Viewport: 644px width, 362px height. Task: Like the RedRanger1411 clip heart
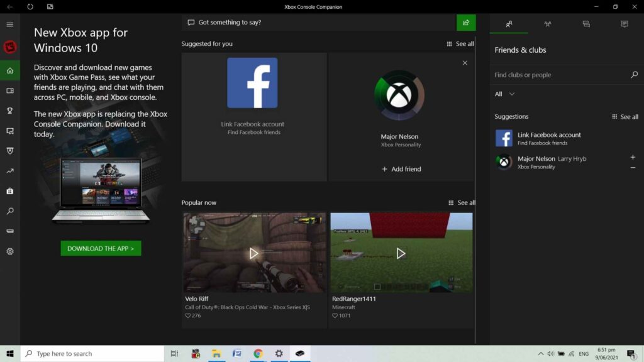[x=335, y=315]
